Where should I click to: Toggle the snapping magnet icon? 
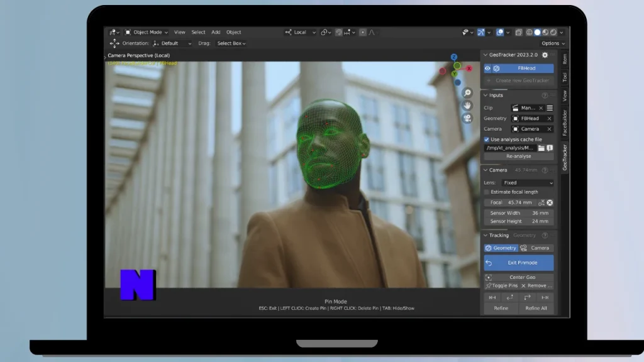(x=339, y=32)
